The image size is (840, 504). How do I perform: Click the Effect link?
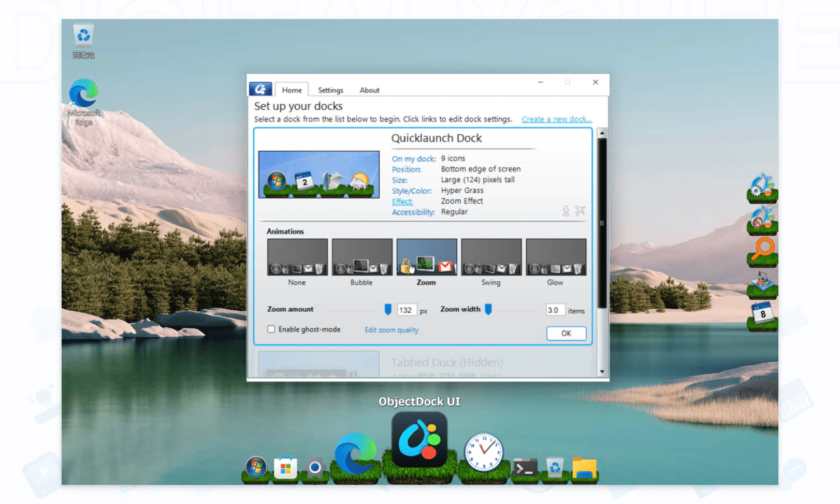[403, 202]
